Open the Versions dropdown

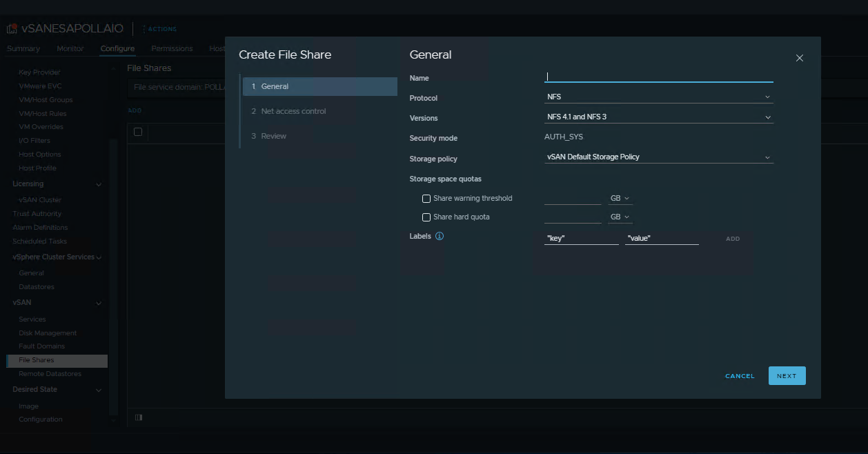tap(659, 117)
